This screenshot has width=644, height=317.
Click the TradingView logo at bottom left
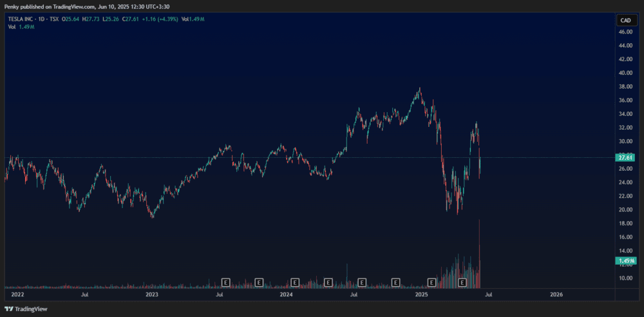26,309
